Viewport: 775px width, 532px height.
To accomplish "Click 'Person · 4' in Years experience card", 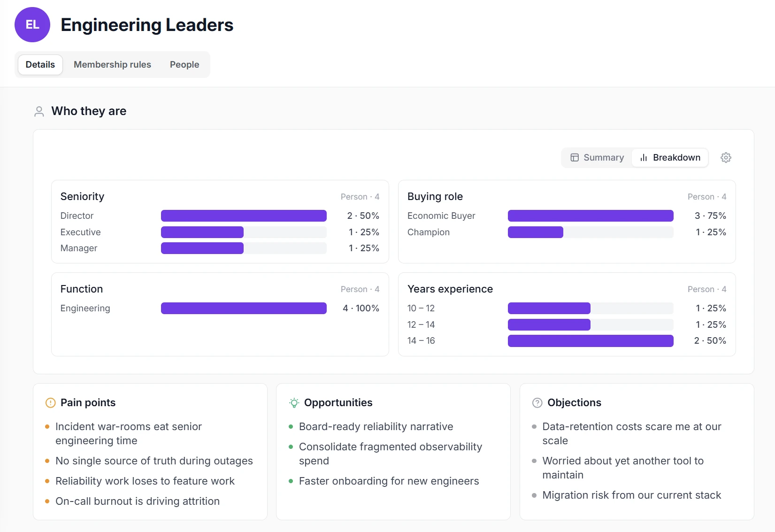I will (707, 289).
